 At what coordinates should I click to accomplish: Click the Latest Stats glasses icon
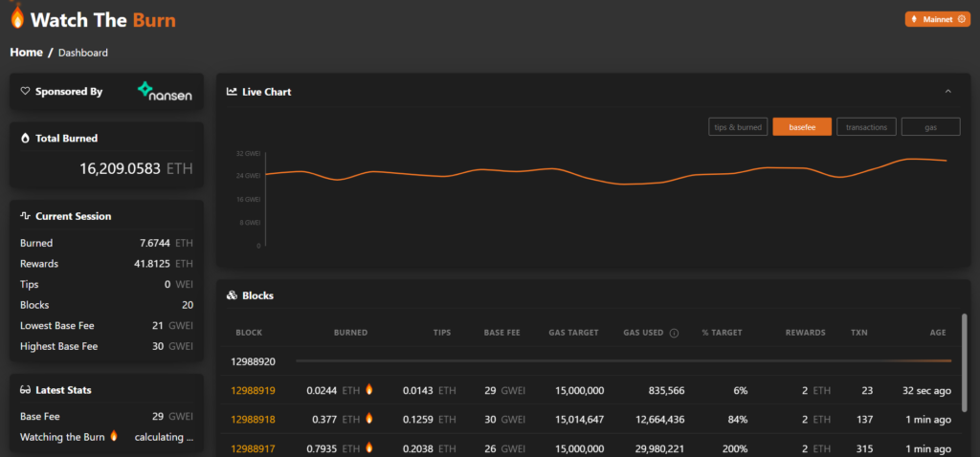pos(26,390)
